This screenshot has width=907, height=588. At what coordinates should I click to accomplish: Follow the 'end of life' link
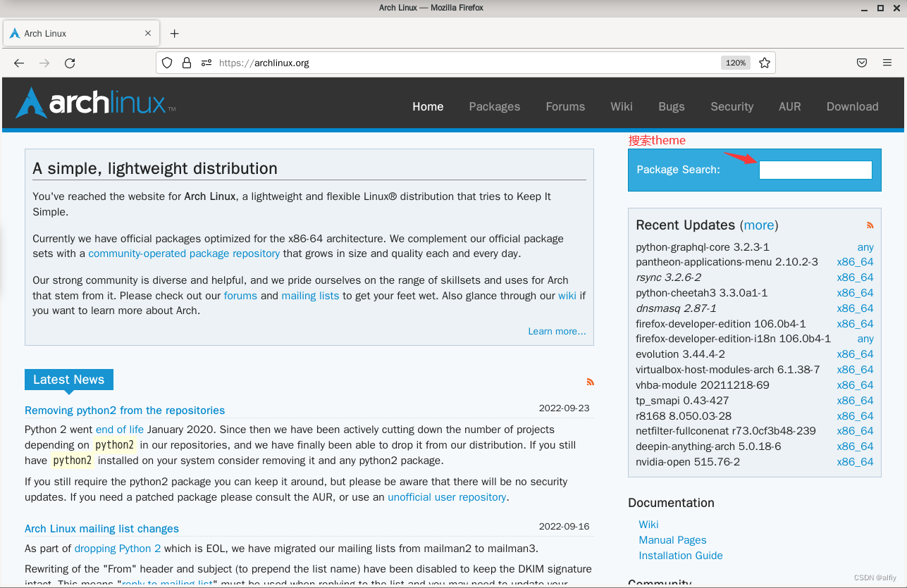(120, 430)
